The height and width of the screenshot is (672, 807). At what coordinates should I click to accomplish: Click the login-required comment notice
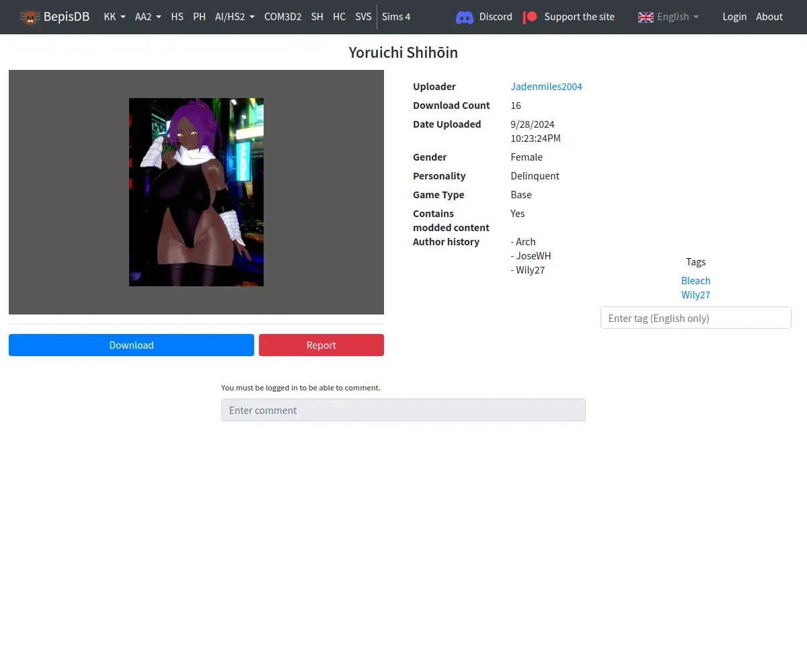tap(301, 388)
